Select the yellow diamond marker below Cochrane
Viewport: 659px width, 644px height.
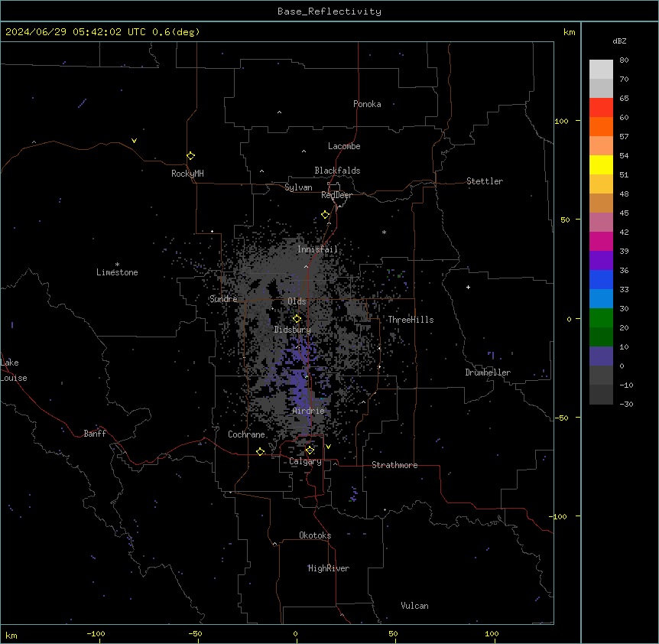coord(260,451)
